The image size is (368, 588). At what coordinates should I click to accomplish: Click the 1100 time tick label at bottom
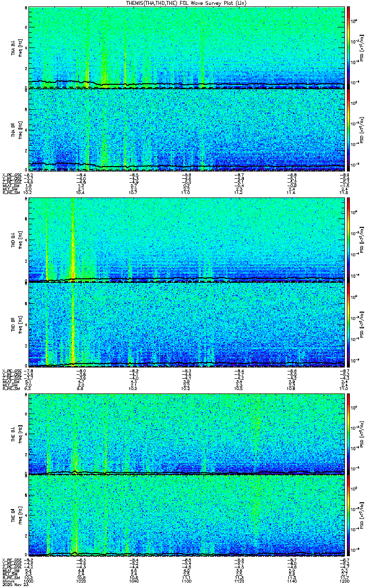point(186,581)
